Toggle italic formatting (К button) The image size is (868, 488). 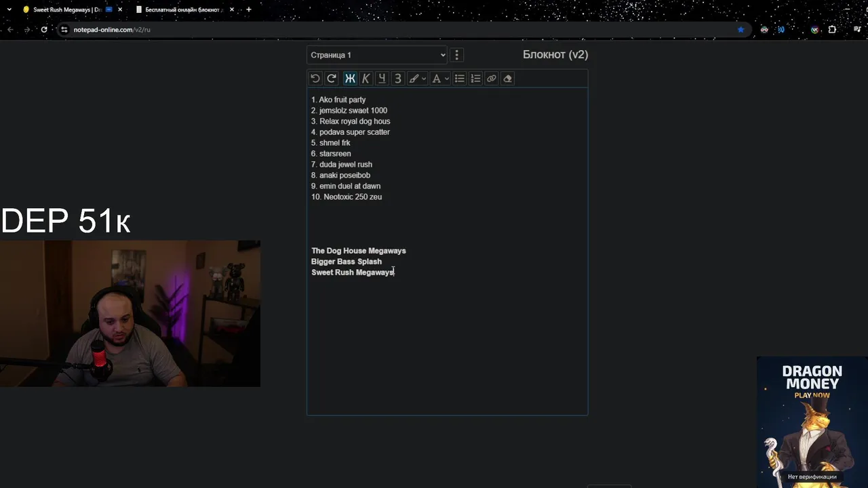coord(366,79)
